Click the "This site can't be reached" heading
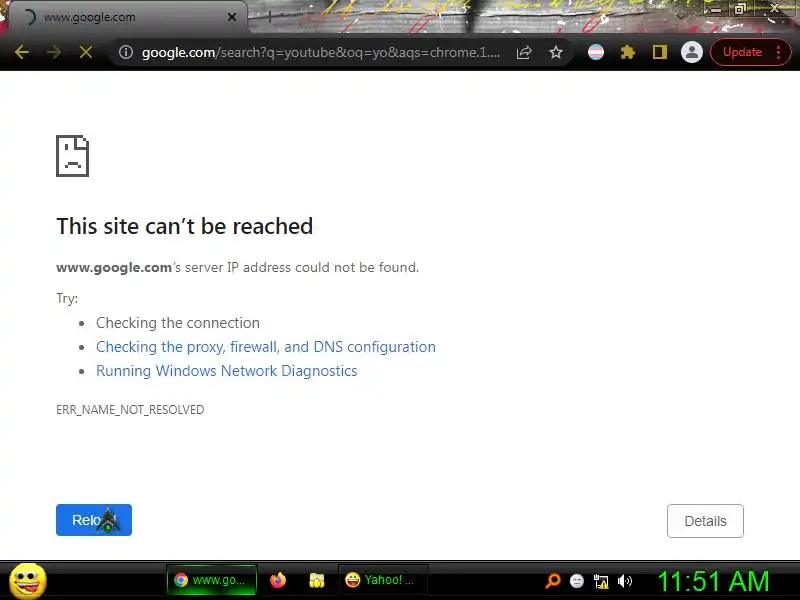This screenshot has width=800, height=600. coord(185,226)
